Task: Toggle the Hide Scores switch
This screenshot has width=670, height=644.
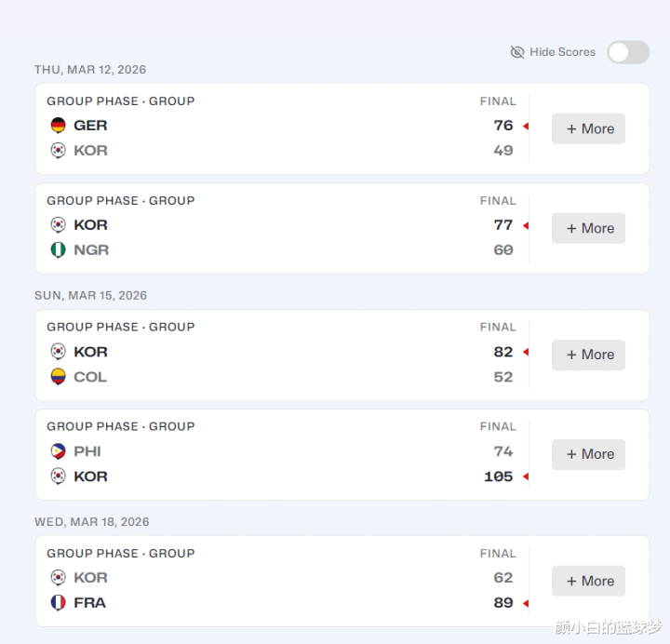Action: pos(628,52)
